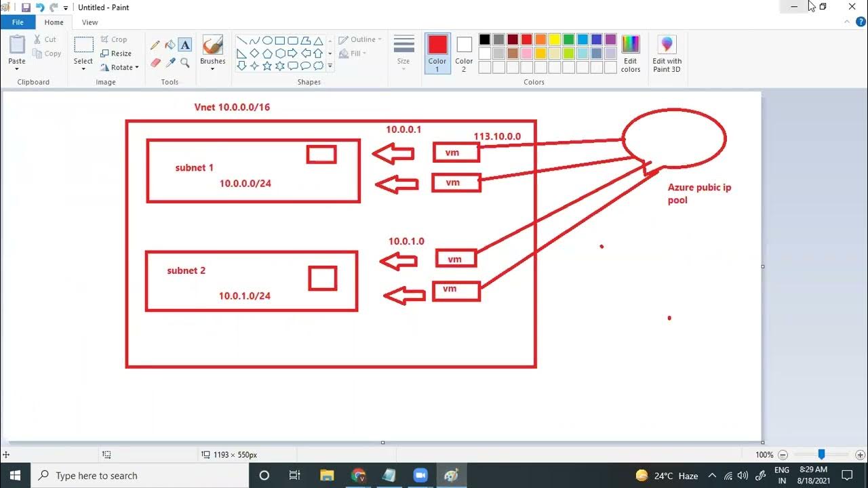
Task: Select Color 2 background box
Action: point(464,54)
